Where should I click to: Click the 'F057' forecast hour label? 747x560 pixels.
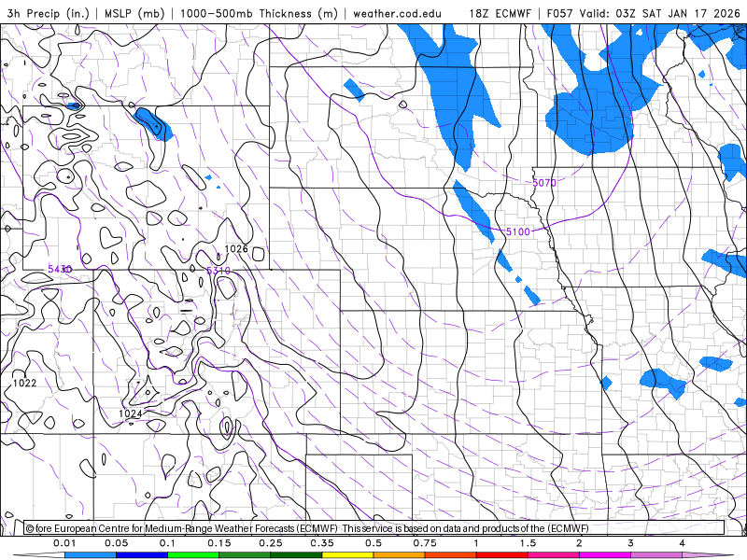559,13
